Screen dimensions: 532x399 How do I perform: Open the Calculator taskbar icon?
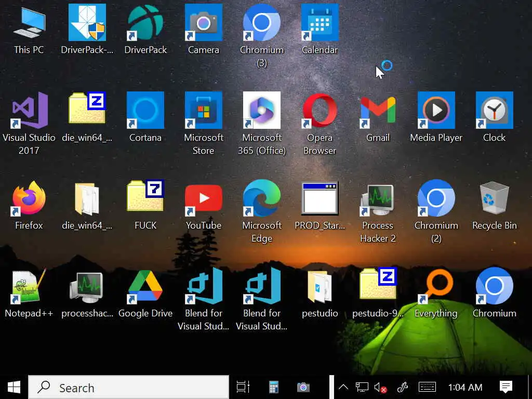pos(274,387)
